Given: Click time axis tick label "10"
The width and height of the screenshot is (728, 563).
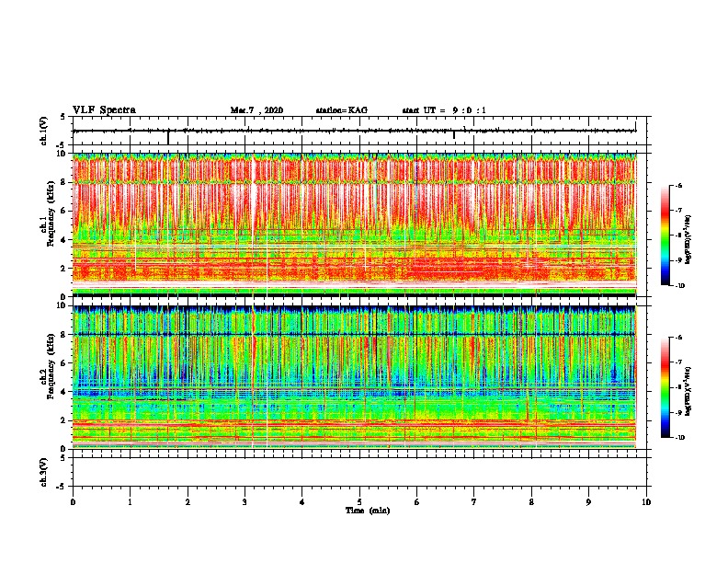Looking at the screenshot, I should [646, 502].
